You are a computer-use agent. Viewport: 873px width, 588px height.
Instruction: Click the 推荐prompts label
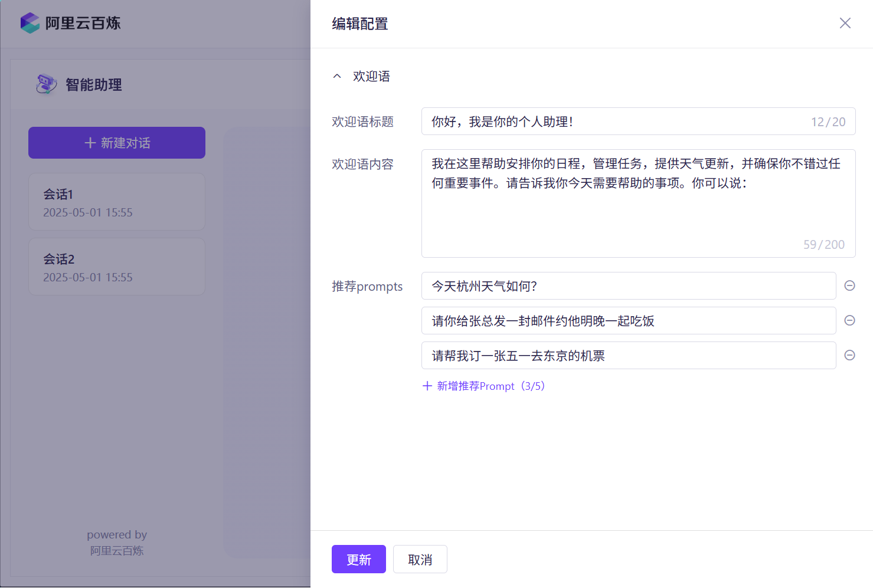click(x=367, y=286)
